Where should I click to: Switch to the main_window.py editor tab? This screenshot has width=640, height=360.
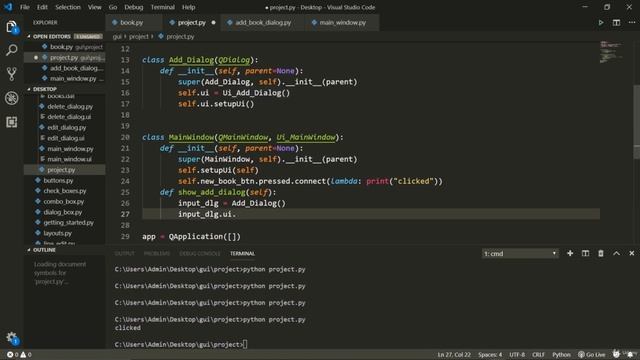(342, 23)
